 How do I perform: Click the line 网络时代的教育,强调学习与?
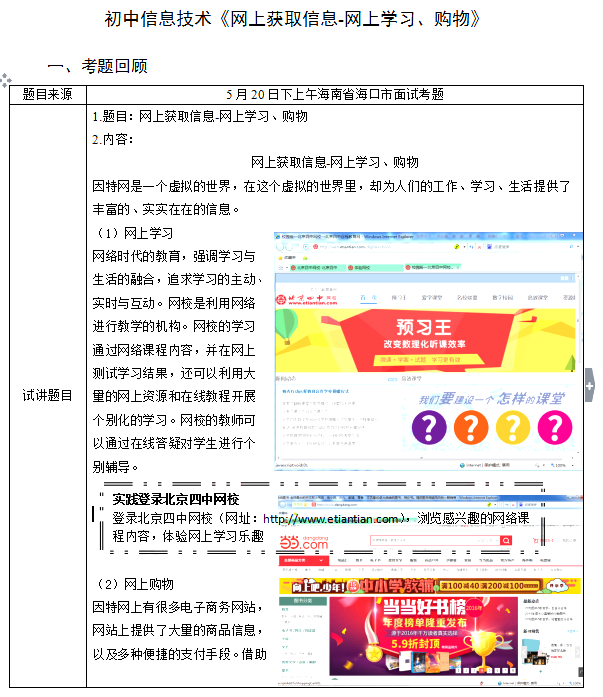pyautogui.click(x=174, y=256)
